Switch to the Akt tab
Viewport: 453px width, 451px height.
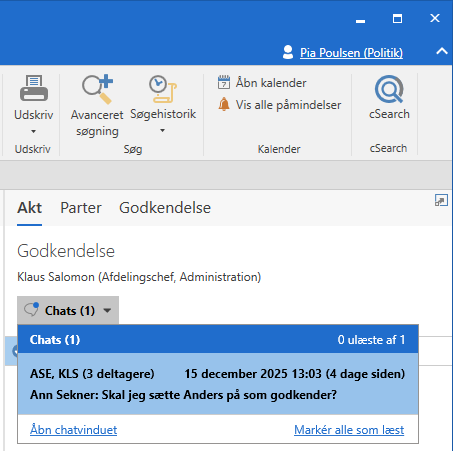[x=29, y=208]
